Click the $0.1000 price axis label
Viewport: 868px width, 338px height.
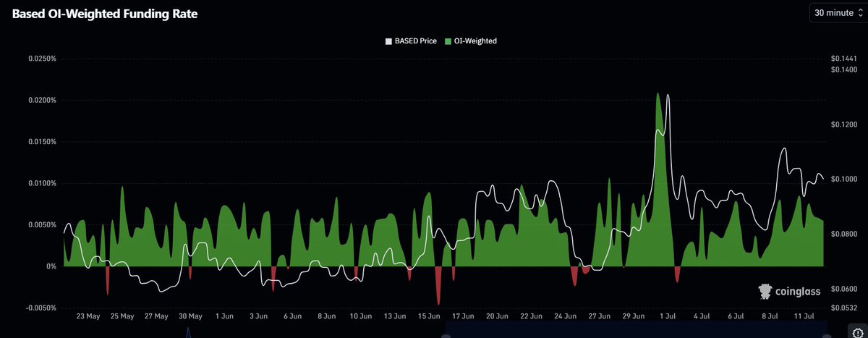point(844,179)
